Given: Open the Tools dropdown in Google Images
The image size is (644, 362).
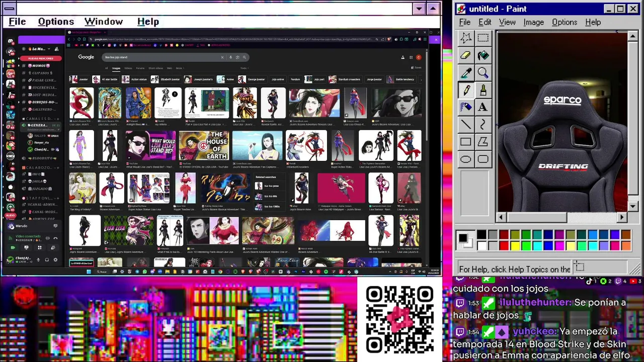Looking at the screenshot, I should [244, 68].
